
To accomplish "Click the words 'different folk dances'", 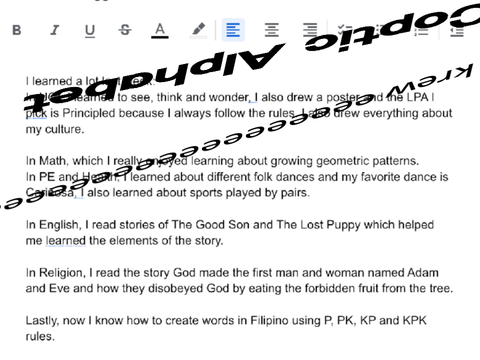I will tap(260, 177).
